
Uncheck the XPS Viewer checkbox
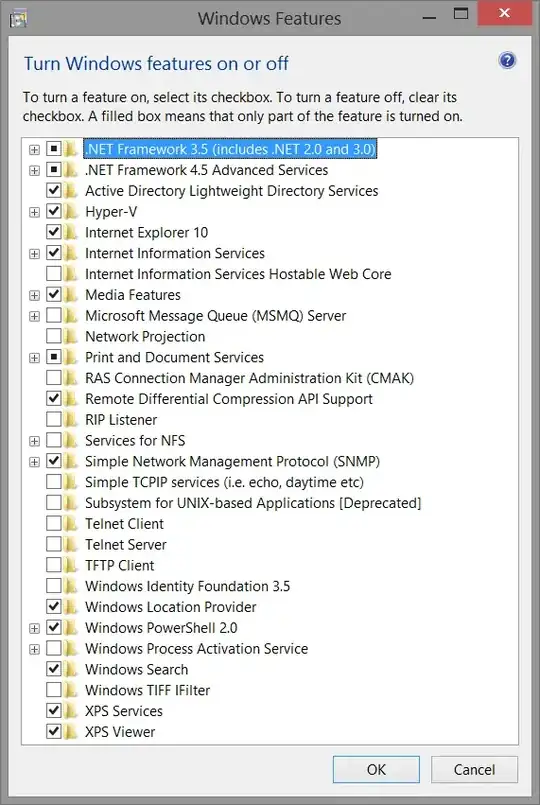coord(54,731)
